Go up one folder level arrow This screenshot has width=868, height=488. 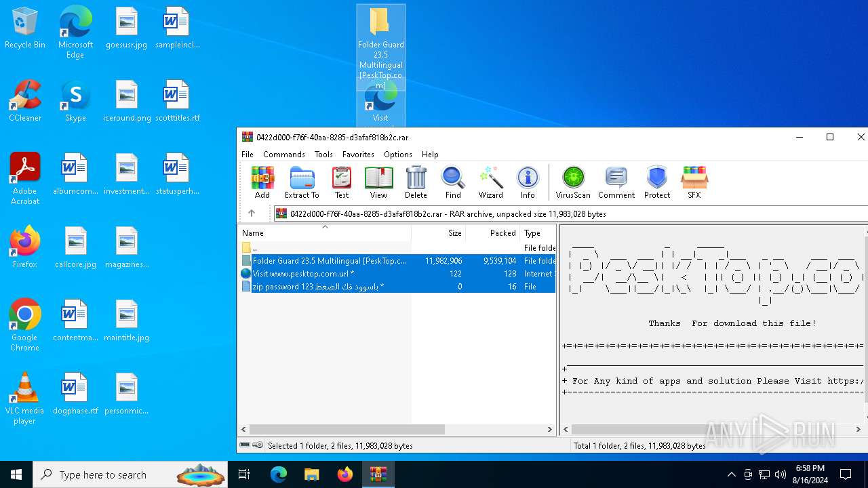252,213
